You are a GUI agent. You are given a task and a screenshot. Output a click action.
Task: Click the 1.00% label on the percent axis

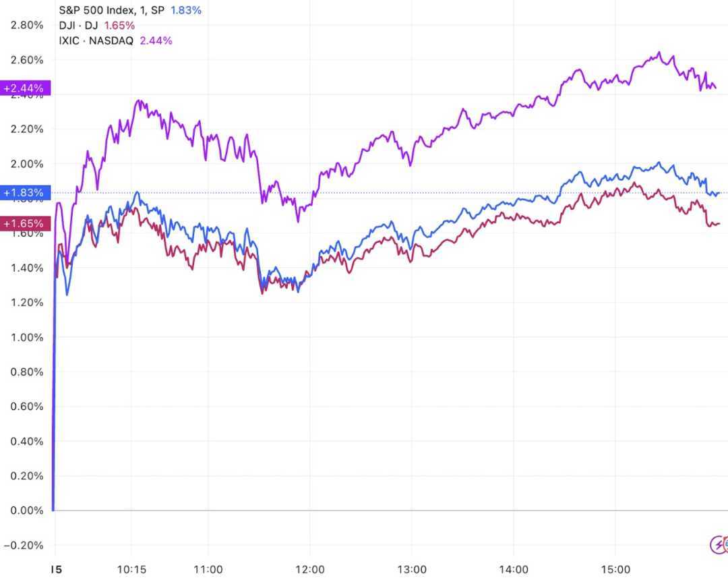click(27, 337)
